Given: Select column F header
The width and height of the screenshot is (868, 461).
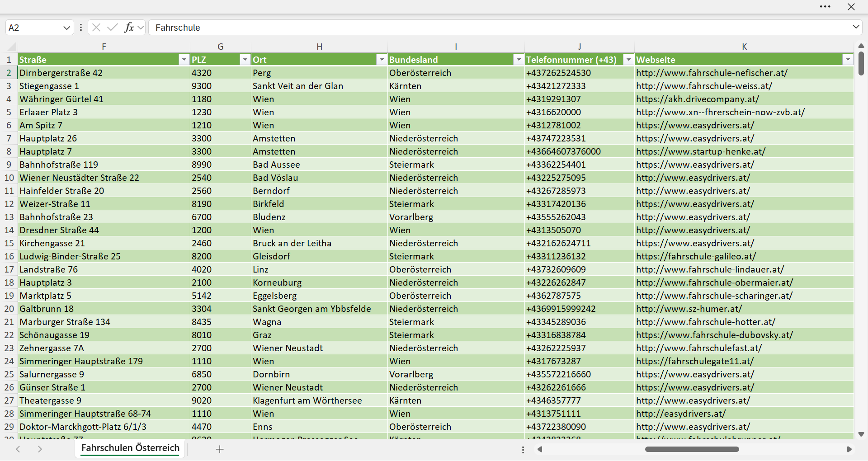Looking at the screenshot, I should [x=104, y=47].
